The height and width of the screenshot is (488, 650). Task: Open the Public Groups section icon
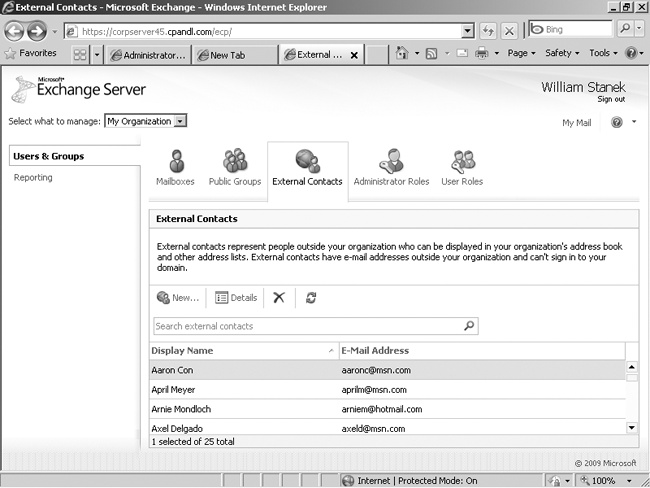(x=235, y=160)
